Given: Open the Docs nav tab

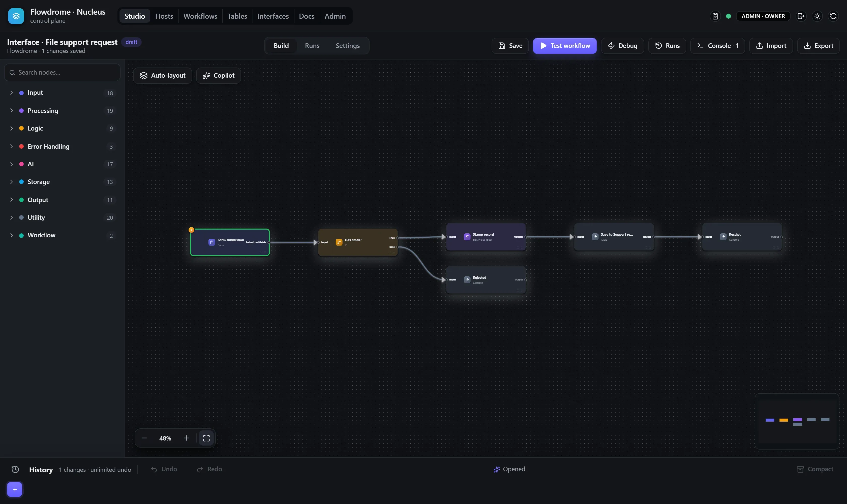Looking at the screenshot, I should click(307, 16).
